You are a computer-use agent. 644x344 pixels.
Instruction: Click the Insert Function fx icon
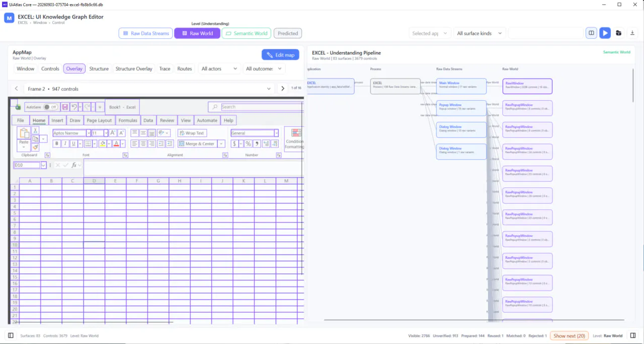click(74, 165)
